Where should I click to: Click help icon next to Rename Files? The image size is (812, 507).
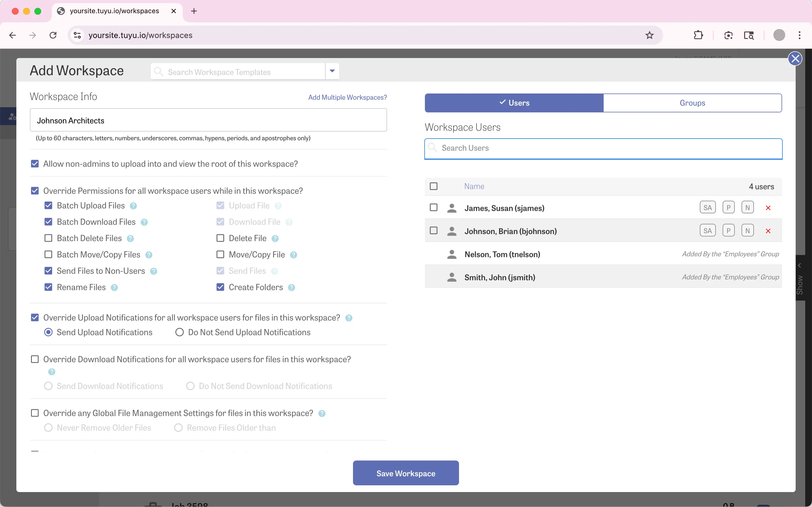click(114, 288)
